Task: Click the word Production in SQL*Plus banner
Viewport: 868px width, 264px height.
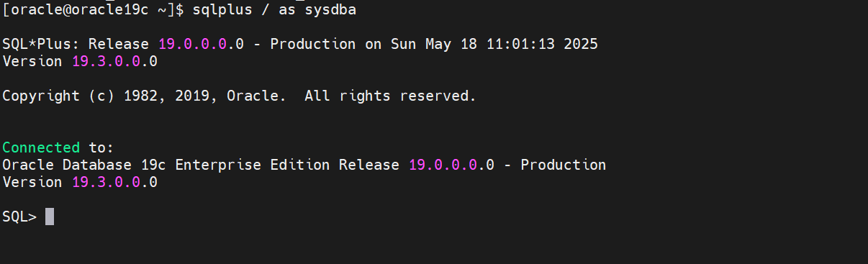Action: 313,44
